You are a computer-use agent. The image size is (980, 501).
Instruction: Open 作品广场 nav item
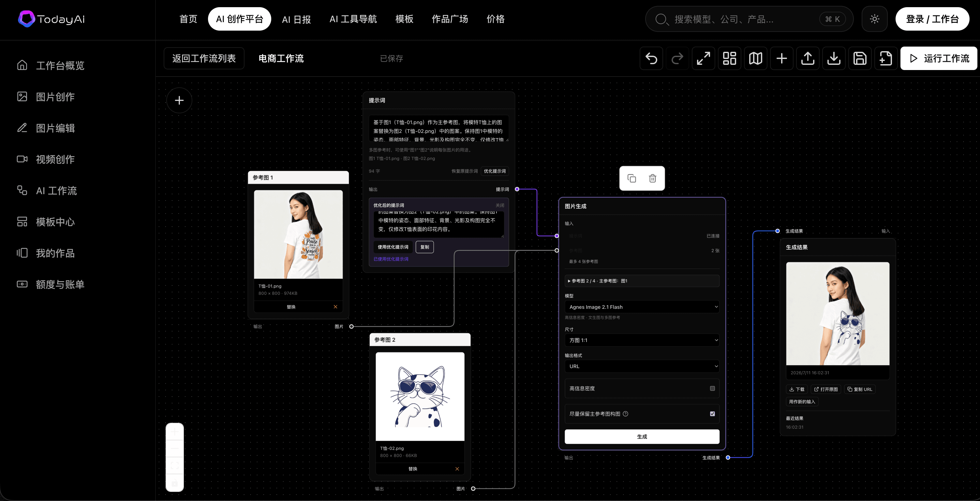450,19
